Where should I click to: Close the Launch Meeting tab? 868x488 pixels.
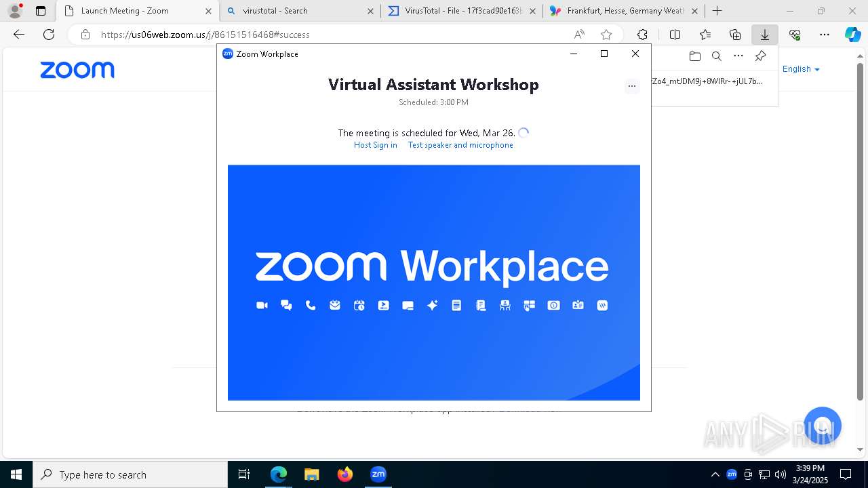(208, 11)
